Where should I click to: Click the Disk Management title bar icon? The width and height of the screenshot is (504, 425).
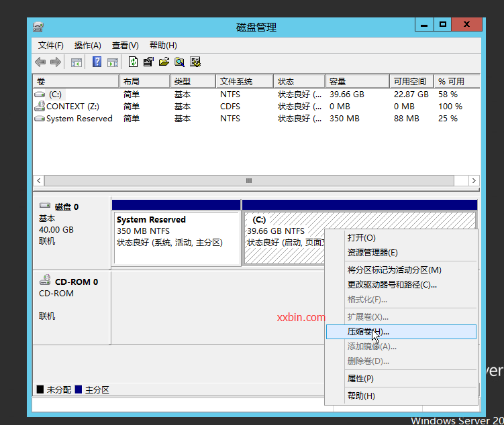[38, 27]
